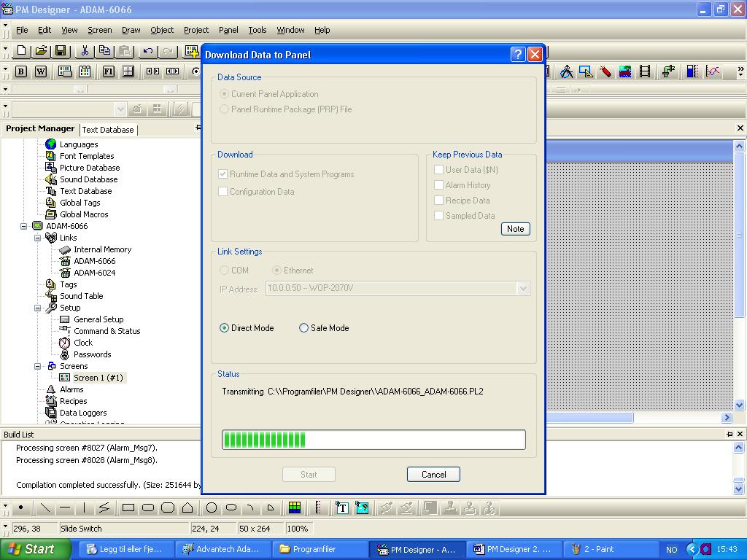Select the text 'T' drawing tool

pos(342,507)
